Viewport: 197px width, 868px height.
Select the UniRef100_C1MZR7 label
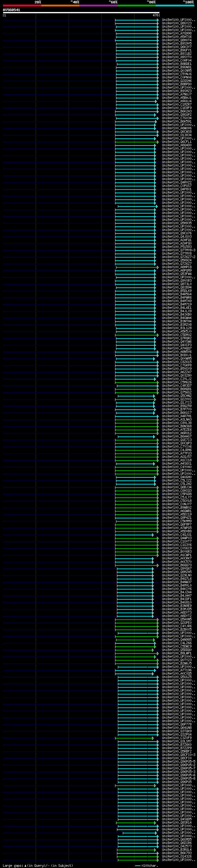(177, 104)
